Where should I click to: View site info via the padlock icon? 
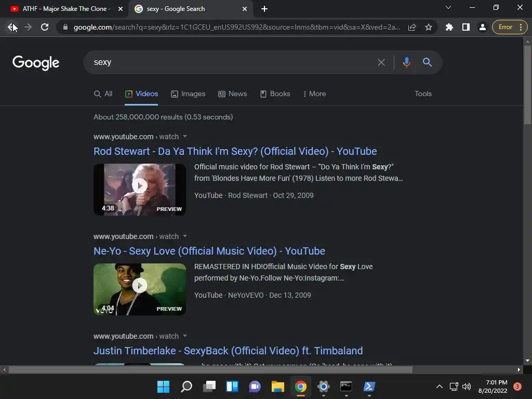point(65,27)
